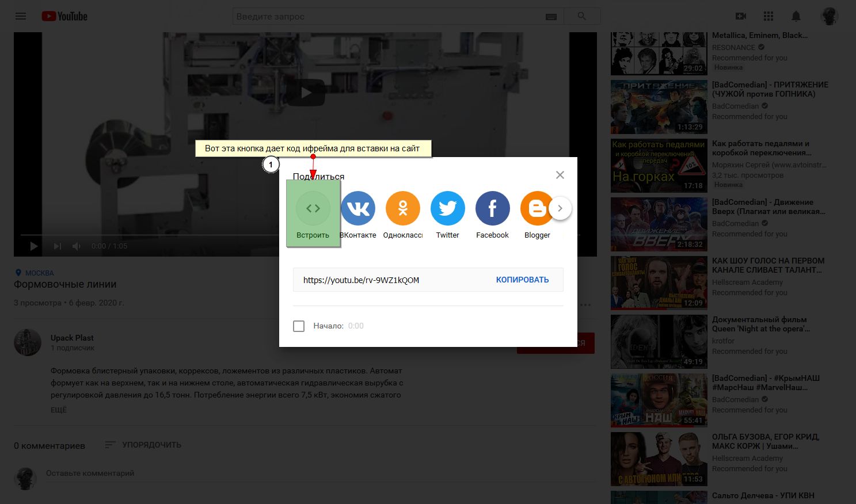Select the youtu.be share link field
The height and width of the screenshot is (504, 856).
[361, 280]
